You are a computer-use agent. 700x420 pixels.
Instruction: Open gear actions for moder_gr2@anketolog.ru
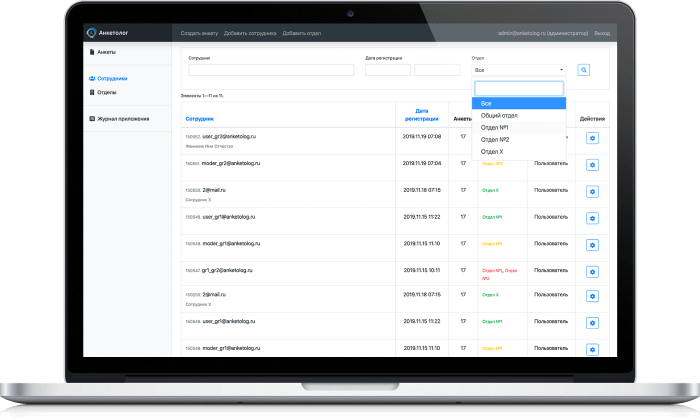592,163
